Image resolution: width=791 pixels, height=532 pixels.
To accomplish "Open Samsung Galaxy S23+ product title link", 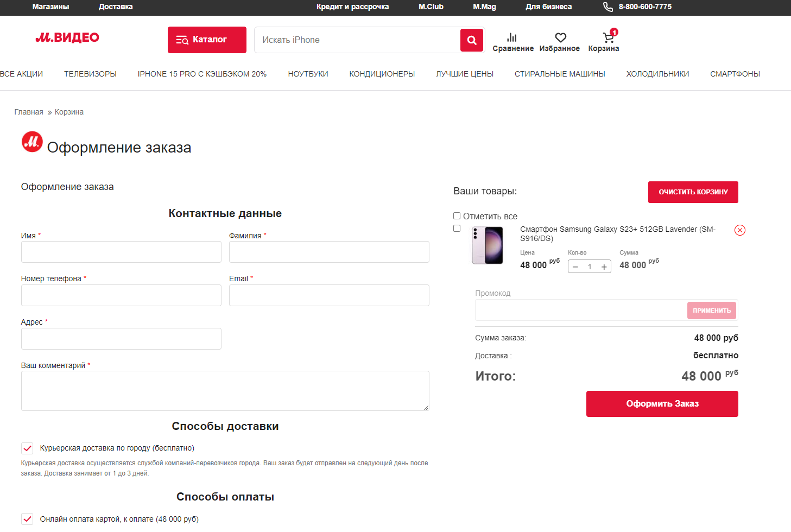I will pos(618,234).
